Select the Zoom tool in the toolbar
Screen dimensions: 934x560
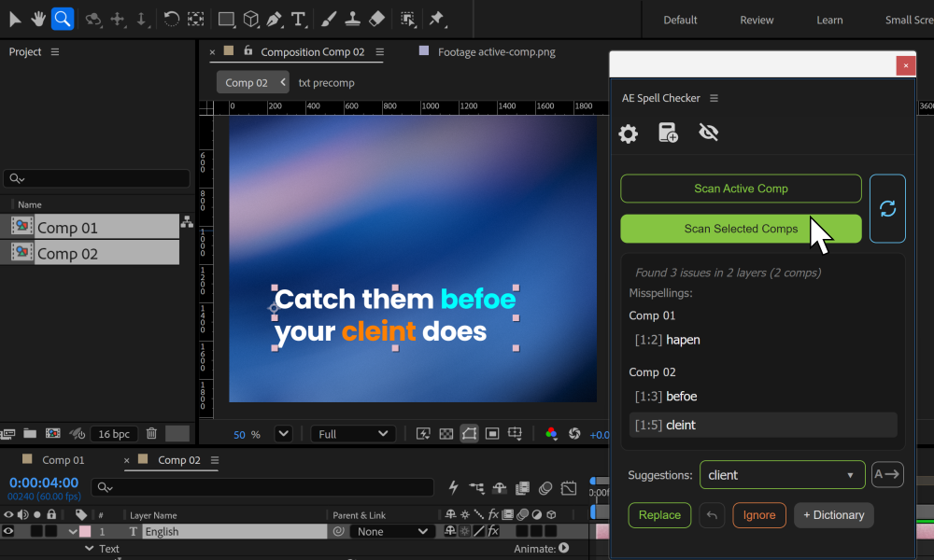63,19
